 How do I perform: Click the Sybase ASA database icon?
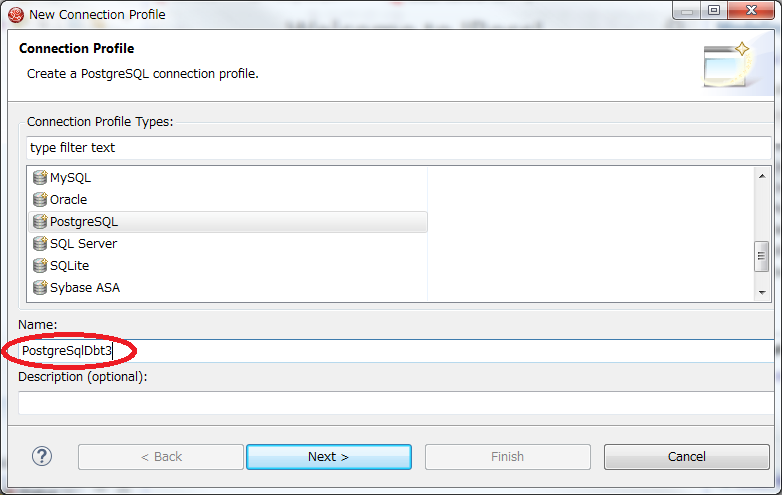point(40,287)
